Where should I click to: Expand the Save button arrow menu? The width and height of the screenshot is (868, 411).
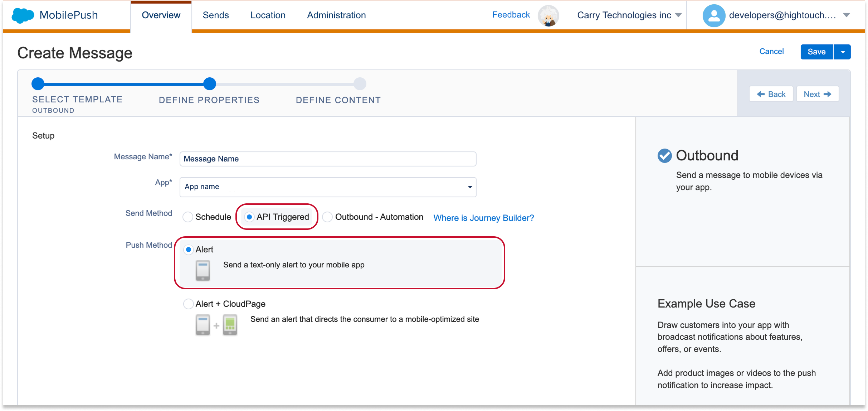(843, 52)
